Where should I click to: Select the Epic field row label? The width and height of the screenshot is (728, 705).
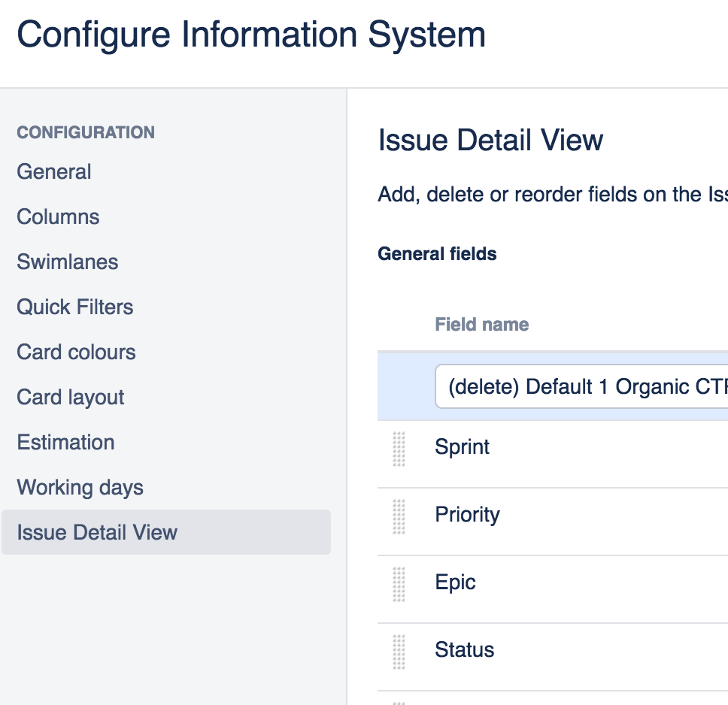point(456,582)
